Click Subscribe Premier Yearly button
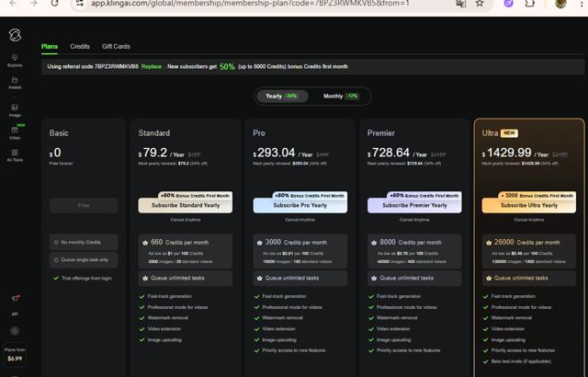 [414, 206]
